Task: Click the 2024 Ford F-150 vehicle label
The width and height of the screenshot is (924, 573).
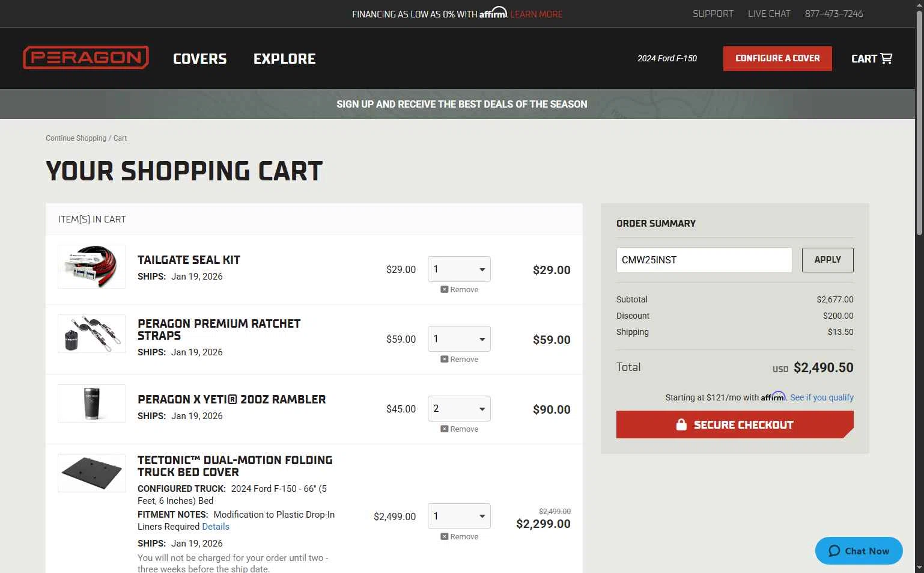Action: click(x=667, y=58)
